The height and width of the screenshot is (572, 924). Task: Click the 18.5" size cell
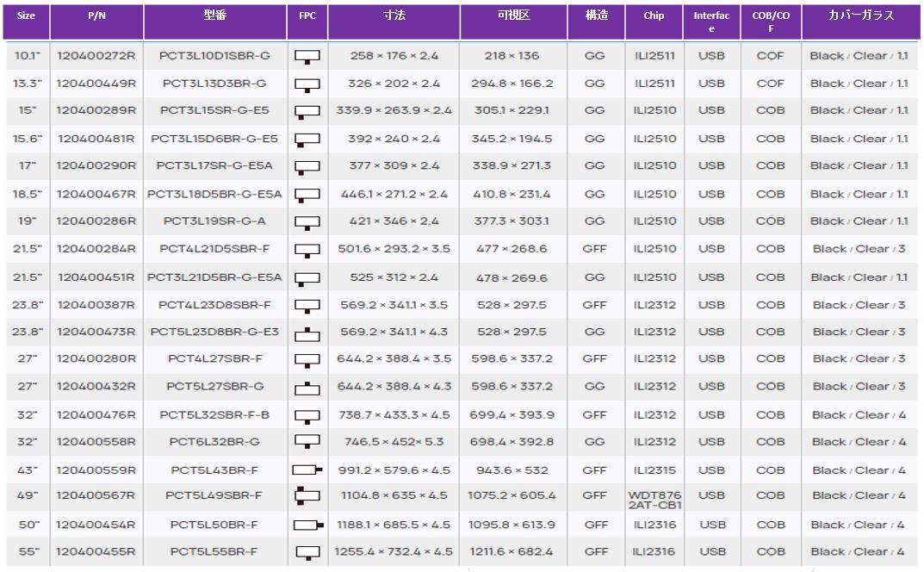tap(27, 195)
